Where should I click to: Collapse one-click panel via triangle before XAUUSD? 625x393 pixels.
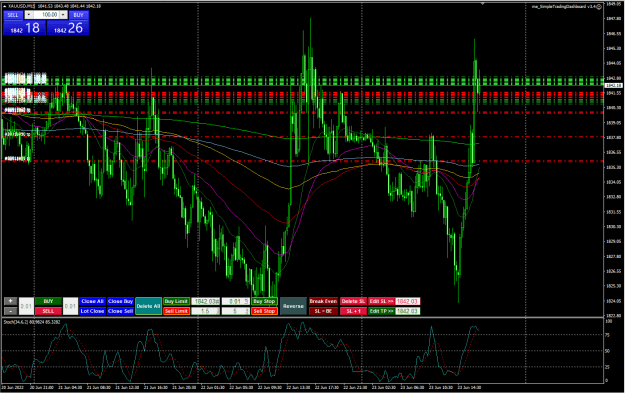coord(4,6)
